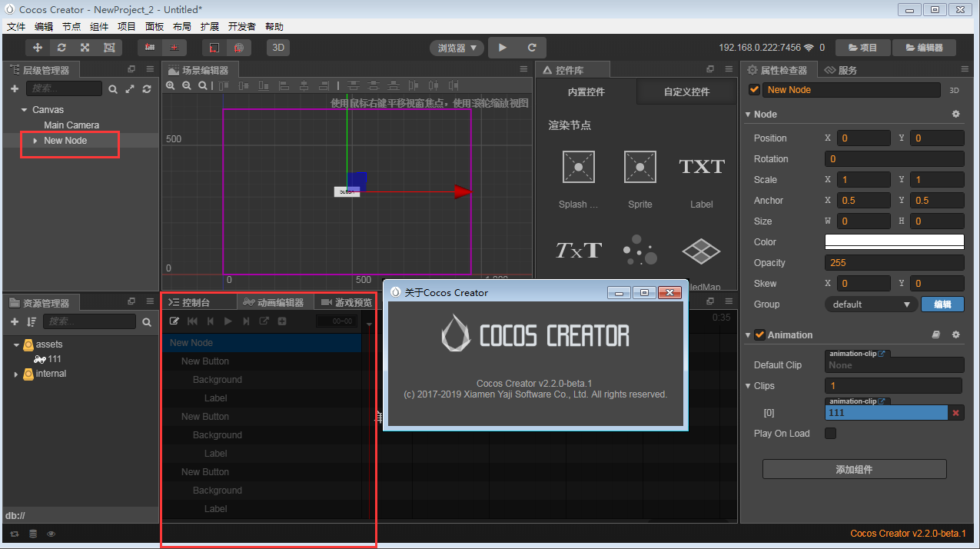Click the node name field New Node

click(852, 90)
